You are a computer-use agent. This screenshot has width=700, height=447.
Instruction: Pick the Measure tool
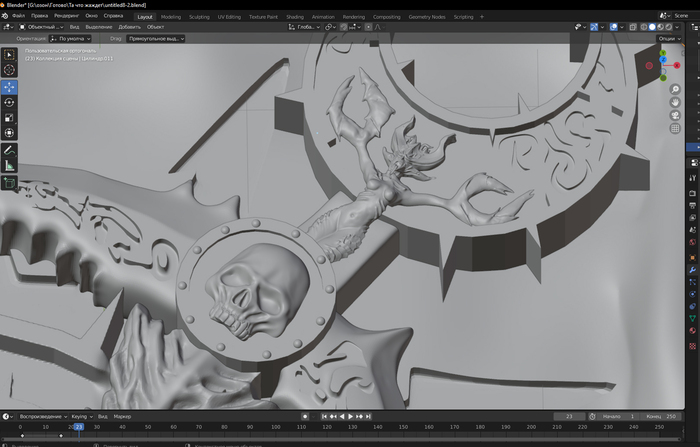pos(9,165)
